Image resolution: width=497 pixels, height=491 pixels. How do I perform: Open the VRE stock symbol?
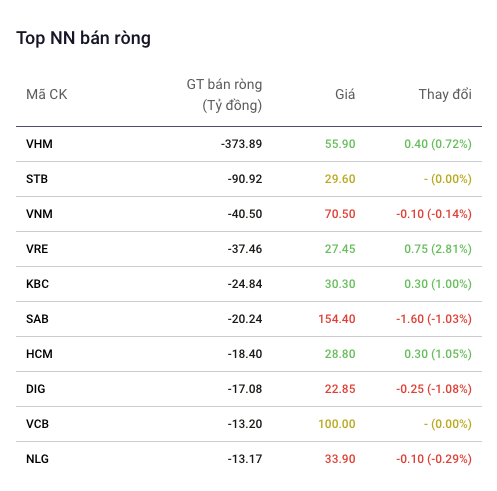pyautogui.click(x=37, y=249)
